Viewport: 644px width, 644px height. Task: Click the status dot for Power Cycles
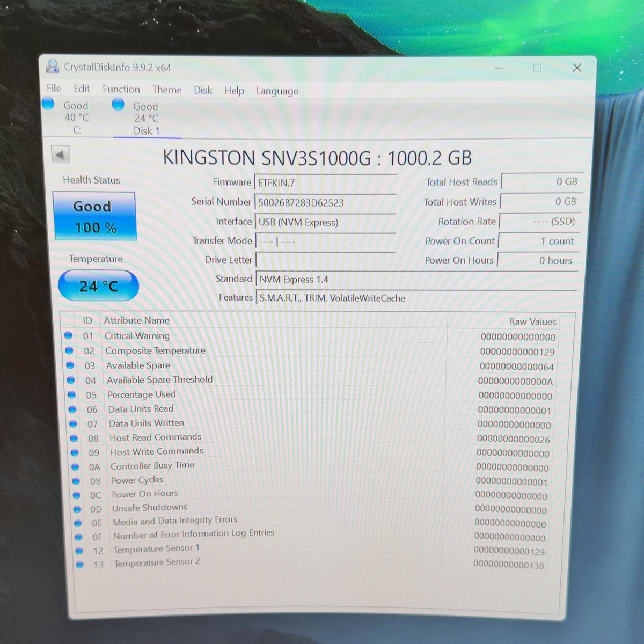tap(76, 481)
